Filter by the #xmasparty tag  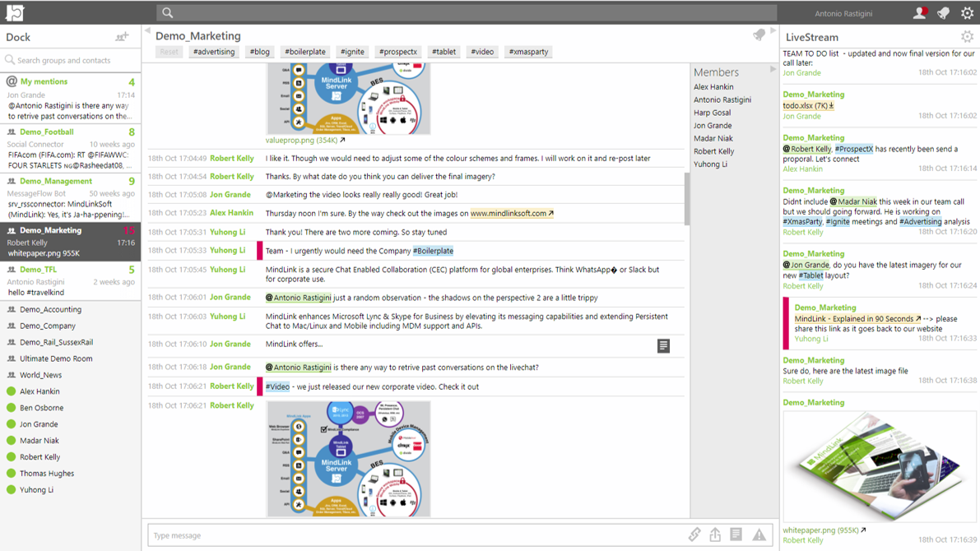529,52
